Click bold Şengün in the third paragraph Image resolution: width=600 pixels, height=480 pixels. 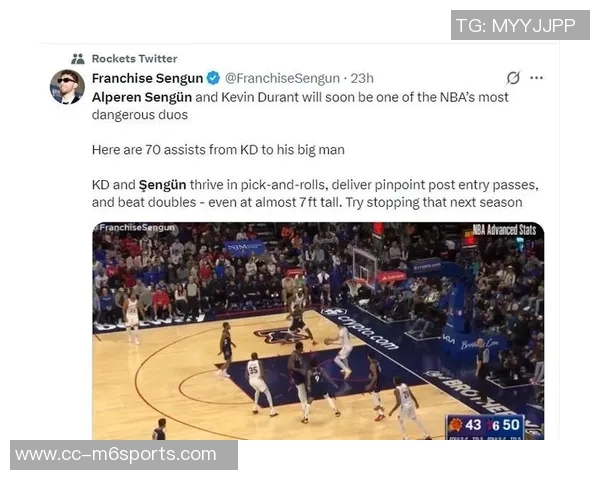(x=162, y=185)
